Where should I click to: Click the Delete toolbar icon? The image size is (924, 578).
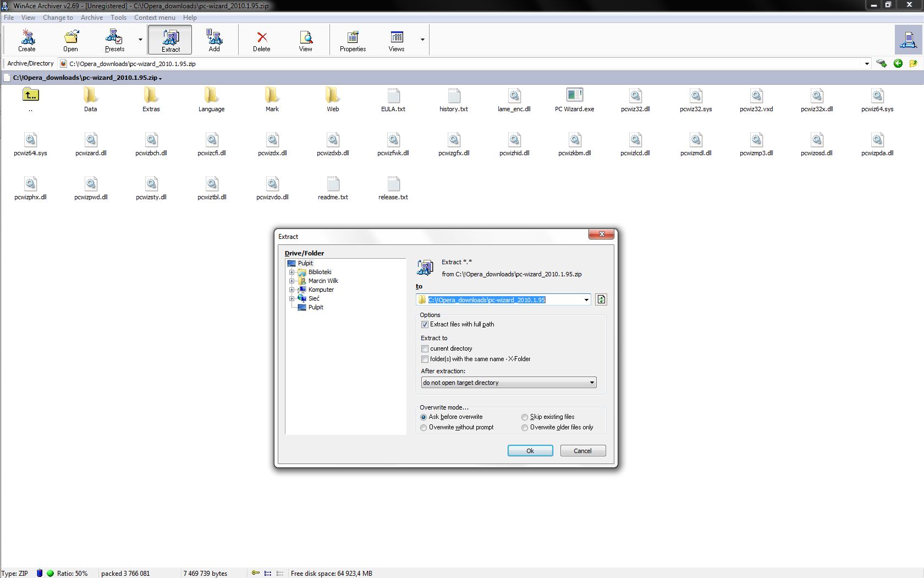tap(262, 40)
